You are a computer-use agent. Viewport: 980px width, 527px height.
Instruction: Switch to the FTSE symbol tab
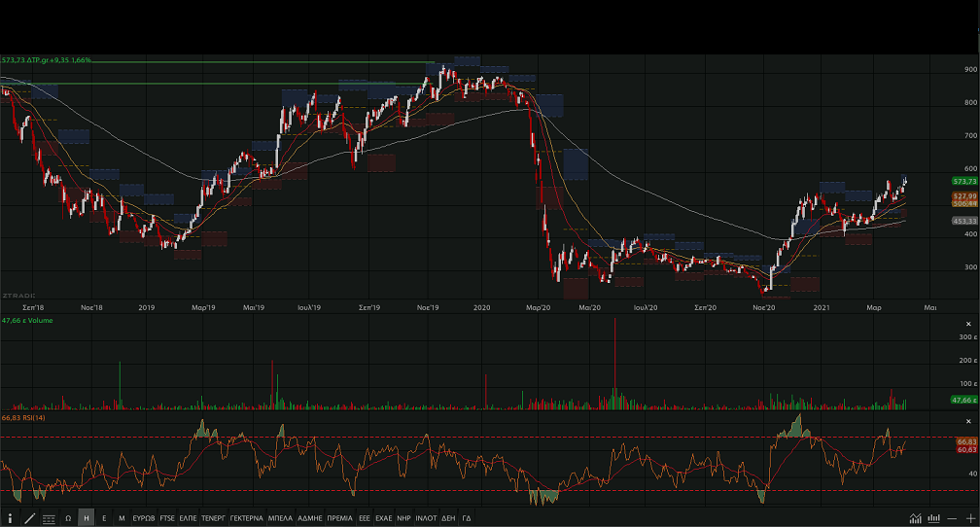(167, 518)
